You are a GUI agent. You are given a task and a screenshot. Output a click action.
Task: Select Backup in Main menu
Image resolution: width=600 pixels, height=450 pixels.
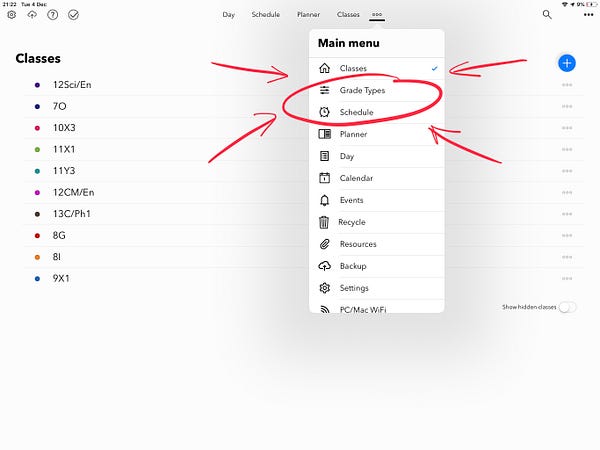pyautogui.click(x=377, y=266)
